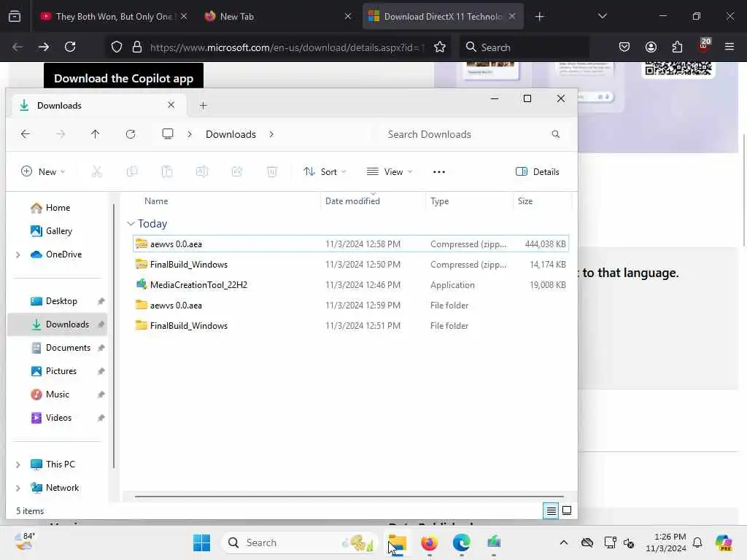Open the notification bell in system tray

697,542
